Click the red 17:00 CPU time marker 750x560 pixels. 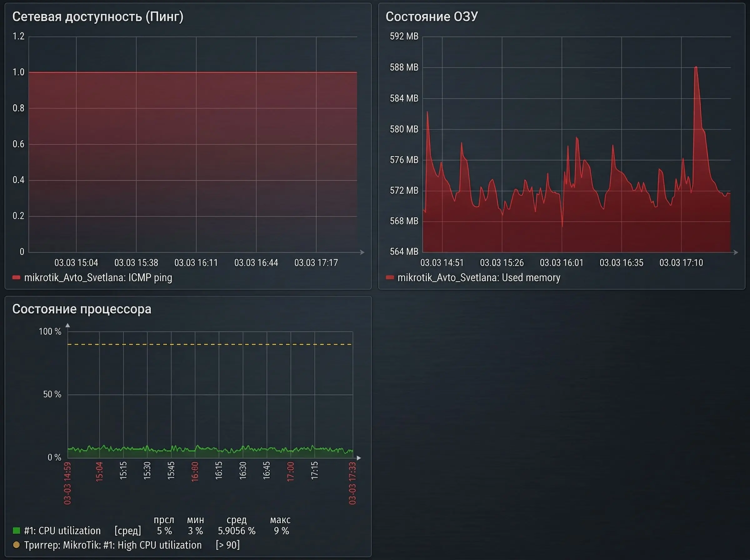click(x=290, y=472)
